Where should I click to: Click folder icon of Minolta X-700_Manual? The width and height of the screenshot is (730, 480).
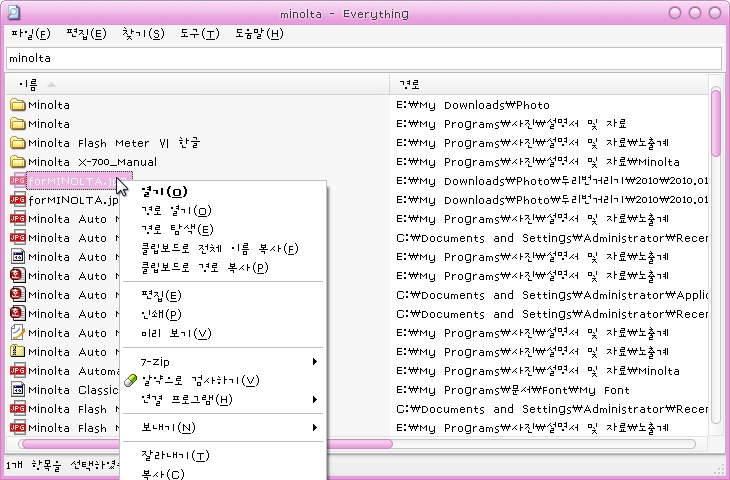(x=17, y=162)
